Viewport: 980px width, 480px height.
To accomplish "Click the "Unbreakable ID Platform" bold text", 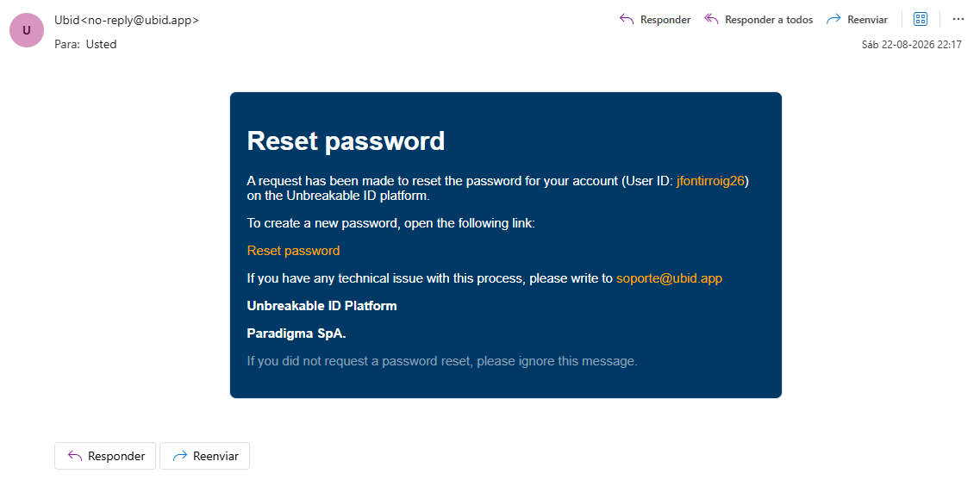I will (x=321, y=306).
